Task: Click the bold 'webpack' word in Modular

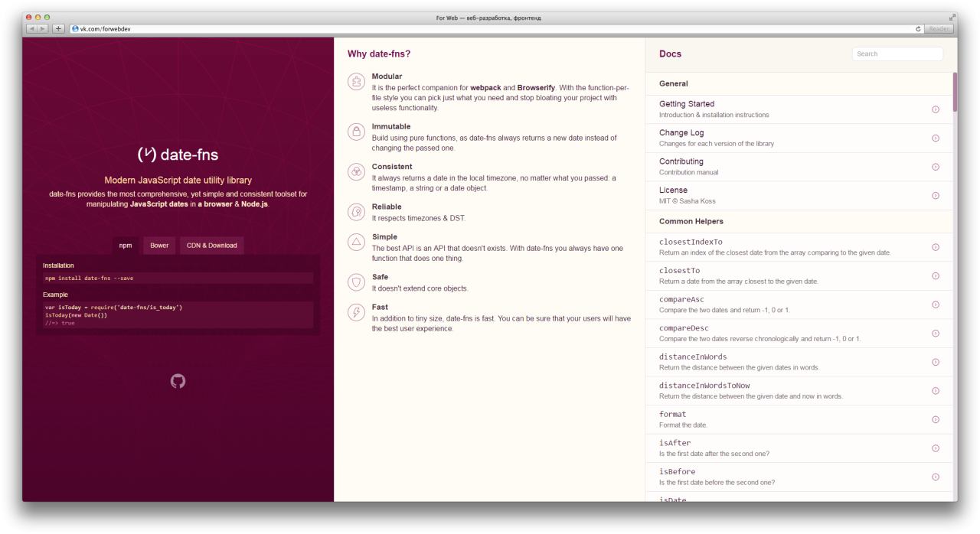Action: [x=485, y=88]
